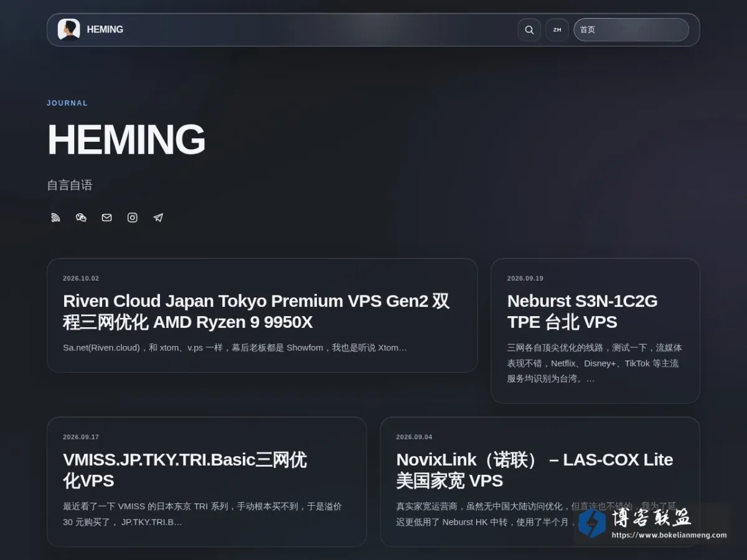Open the NovixLink LAS-COX Lite article title
Screen dimensions: 747x560
[535, 470]
